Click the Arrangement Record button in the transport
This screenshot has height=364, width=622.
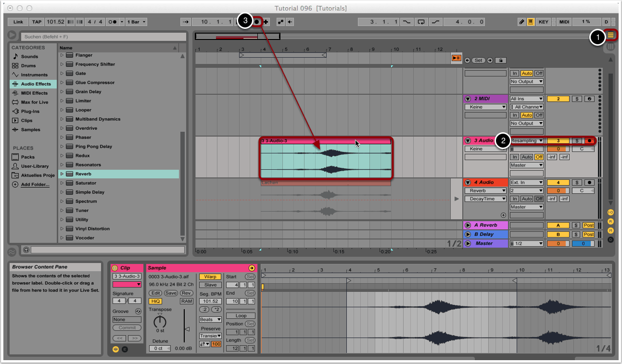point(257,22)
